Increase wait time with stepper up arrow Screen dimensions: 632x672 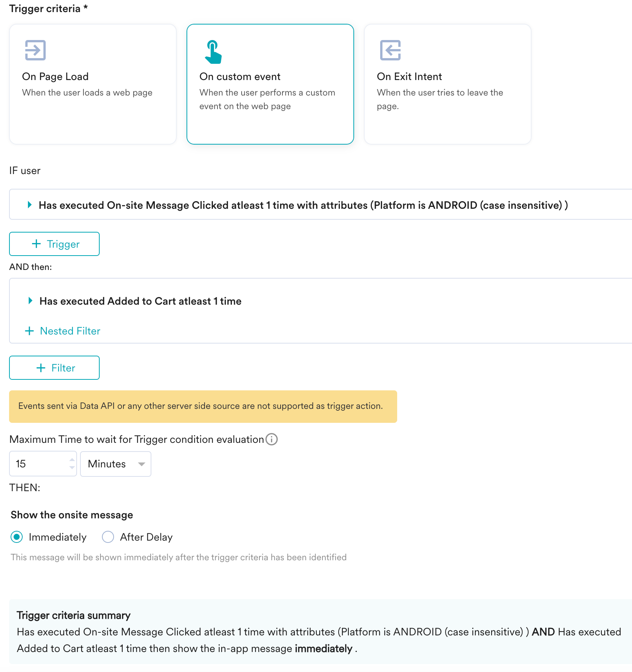tap(72, 460)
